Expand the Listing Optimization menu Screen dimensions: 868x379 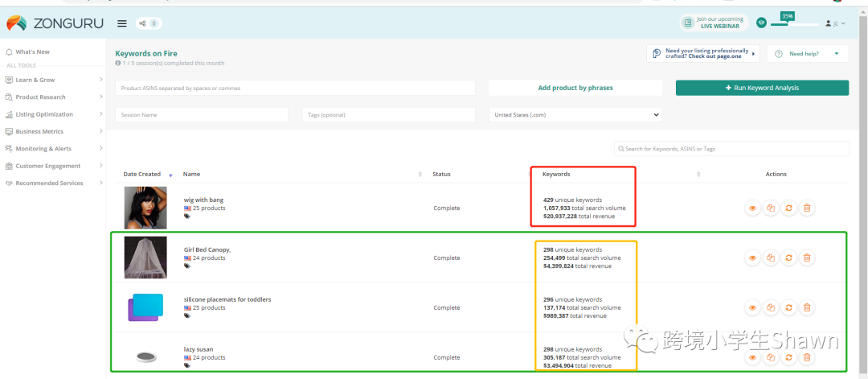(55, 114)
